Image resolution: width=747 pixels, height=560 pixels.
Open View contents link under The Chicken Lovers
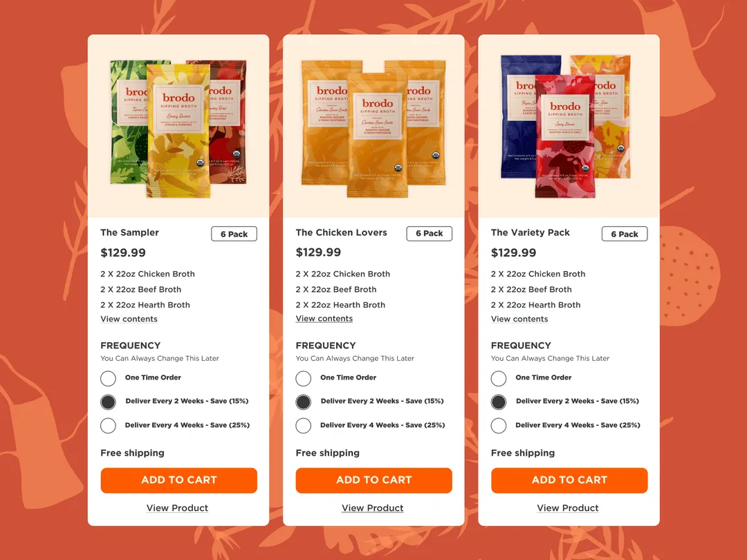point(324,319)
